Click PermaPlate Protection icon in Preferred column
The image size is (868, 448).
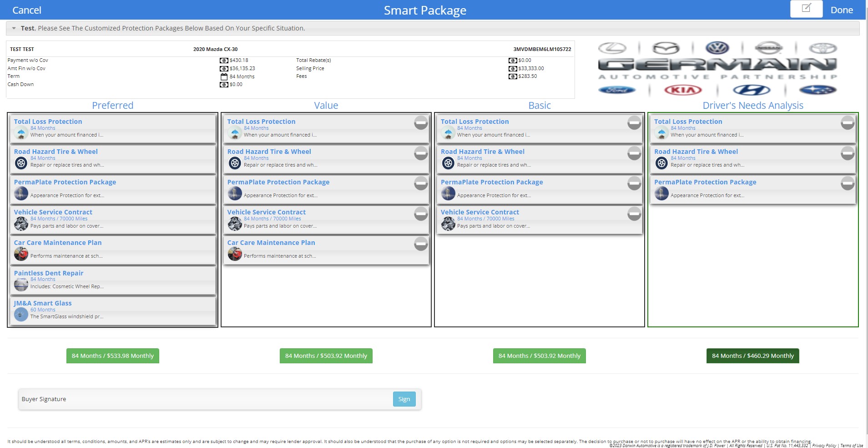coord(21,193)
